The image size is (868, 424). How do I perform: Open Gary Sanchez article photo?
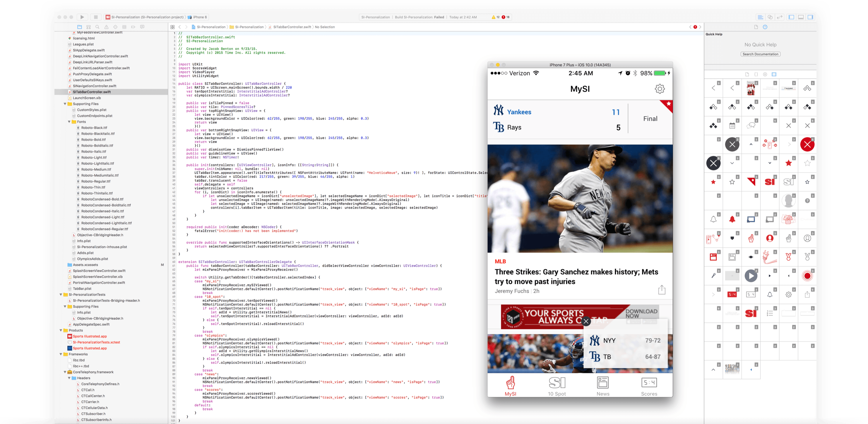[x=580, y=199]
